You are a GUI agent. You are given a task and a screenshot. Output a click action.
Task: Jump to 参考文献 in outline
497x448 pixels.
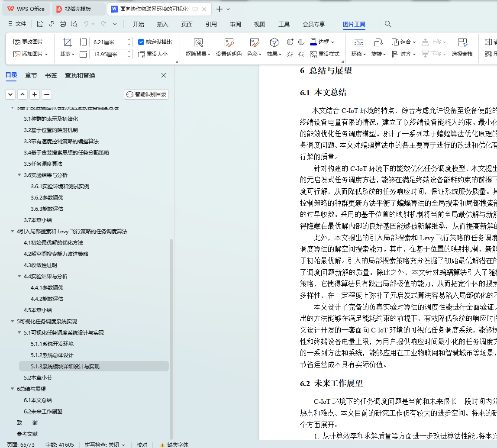pos(27,434)
